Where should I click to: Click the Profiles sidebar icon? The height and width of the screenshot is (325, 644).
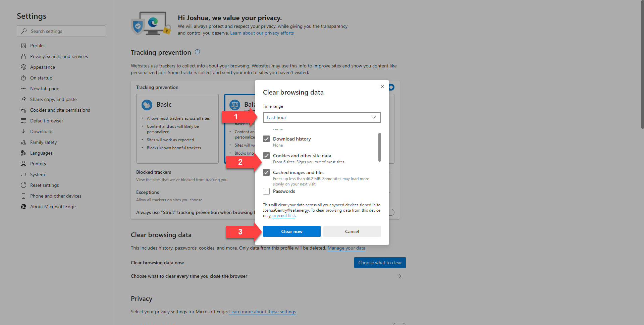pyautogui.click(x=23, y=46)
